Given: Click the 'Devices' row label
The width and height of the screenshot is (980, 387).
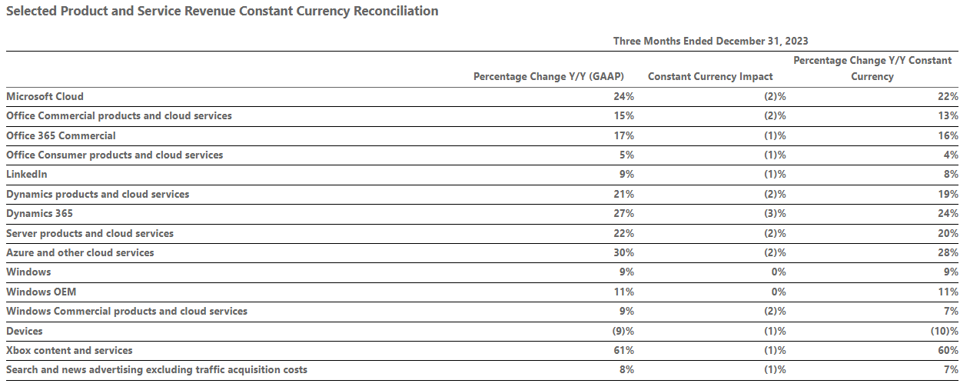Looking at the screenshot, I should pyautogui.click(x=25, y=331).
